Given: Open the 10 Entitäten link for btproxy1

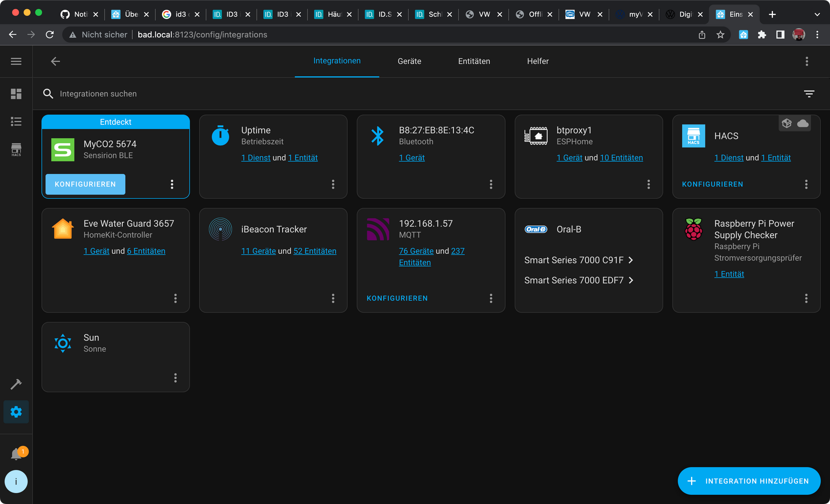Looking at the screenshot, I should click(x=621, y=158).
